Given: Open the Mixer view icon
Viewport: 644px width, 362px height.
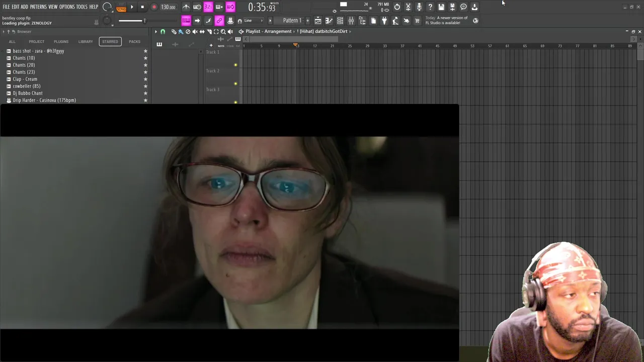Looking at the screenshot, I should tap(351, 21).
